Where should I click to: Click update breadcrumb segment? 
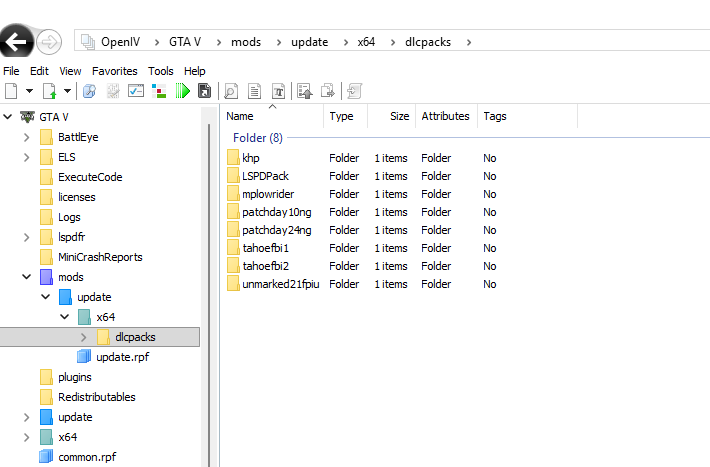tap(310, 42)
